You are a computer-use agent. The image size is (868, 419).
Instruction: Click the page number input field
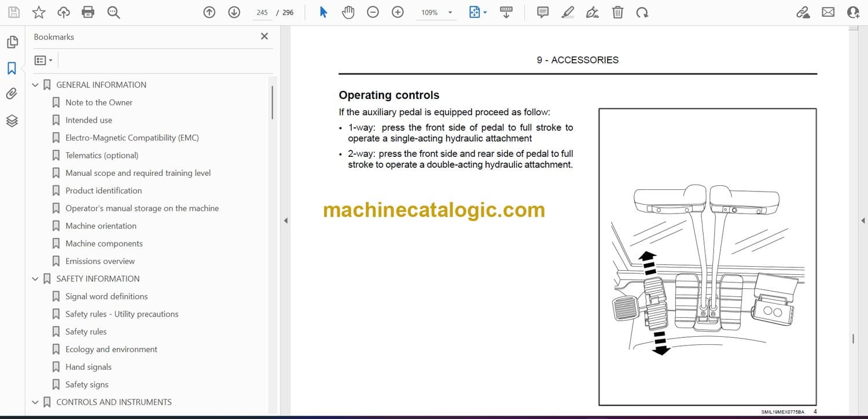click(262, 12)
